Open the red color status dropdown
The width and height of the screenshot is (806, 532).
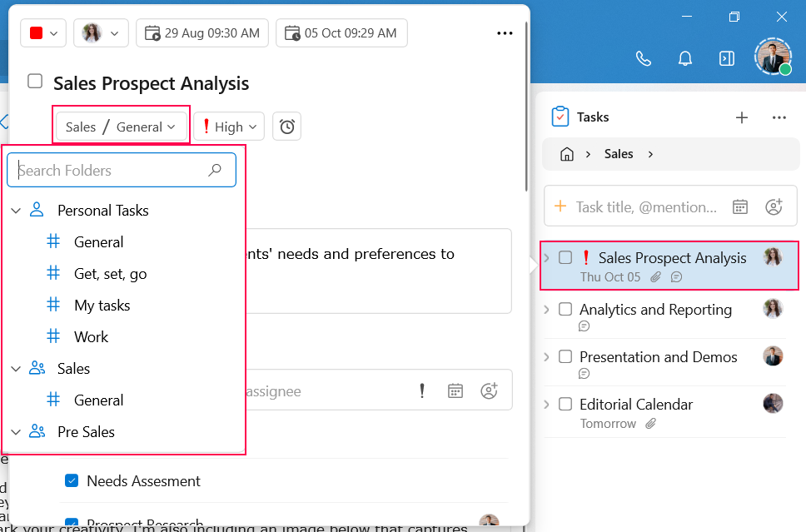pyautogui.click(x=43, y=33)
